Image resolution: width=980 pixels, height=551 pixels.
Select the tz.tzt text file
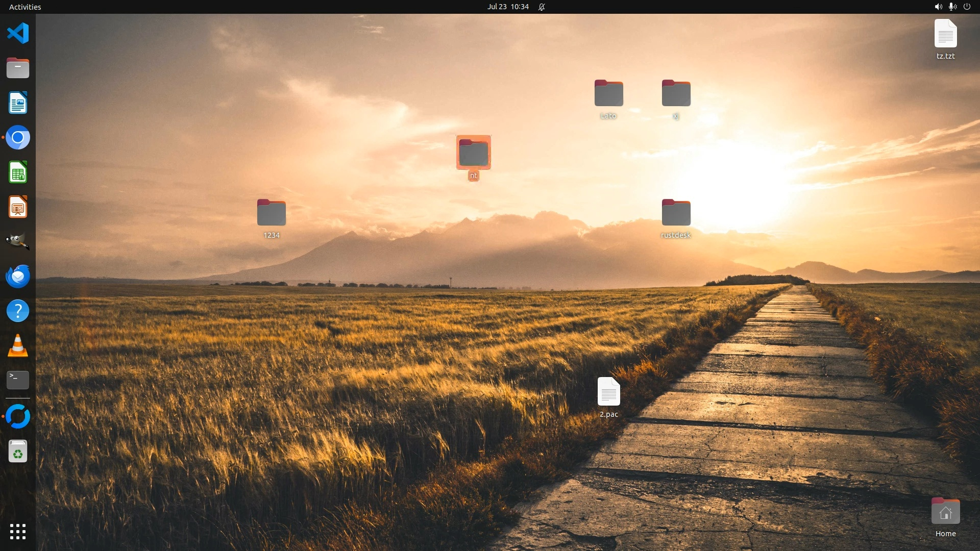tap(945, 34)
